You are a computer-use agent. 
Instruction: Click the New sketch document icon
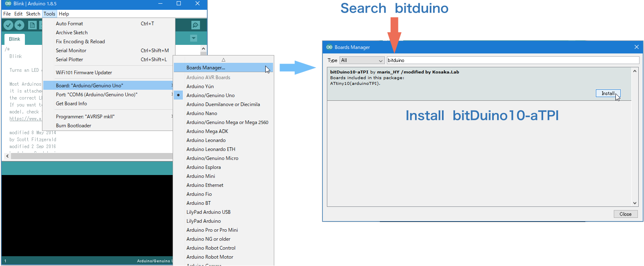[x=32, y=25]
